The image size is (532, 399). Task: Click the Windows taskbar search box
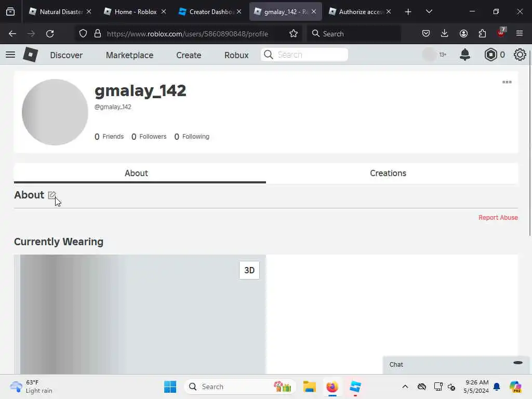point(240,387)
